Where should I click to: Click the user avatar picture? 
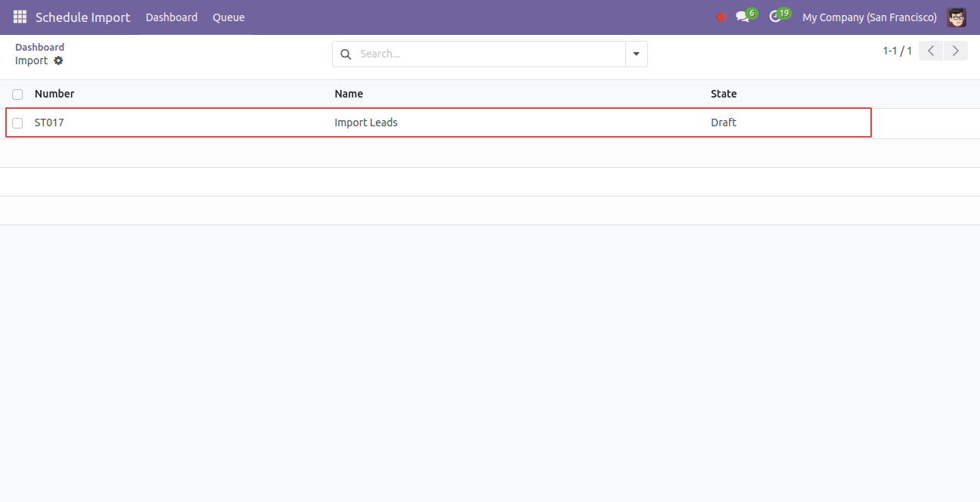(x=957, y=17)
